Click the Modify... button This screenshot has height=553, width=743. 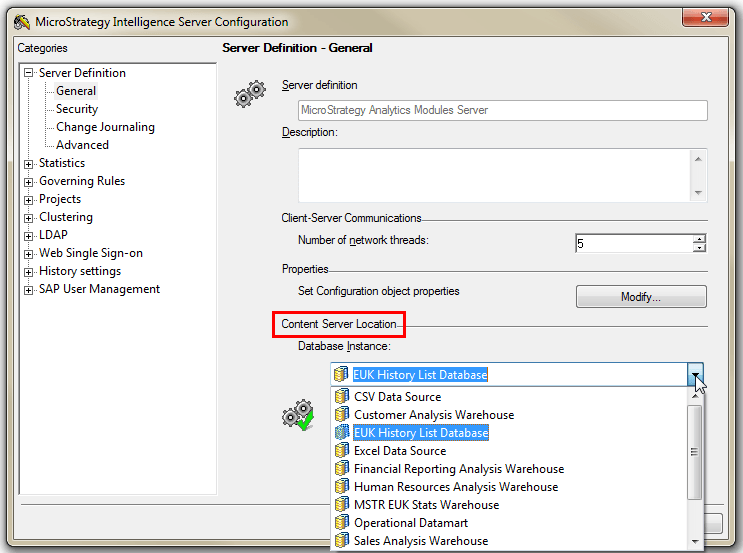[x=641, y=297]
